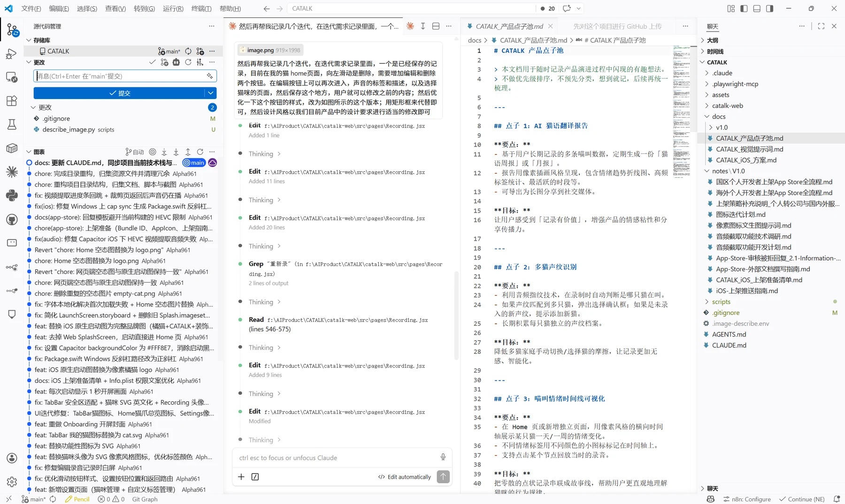This screenshot has height=504, width=845.
Task: Generate commit message with sparkle icon
Action: 210,76
